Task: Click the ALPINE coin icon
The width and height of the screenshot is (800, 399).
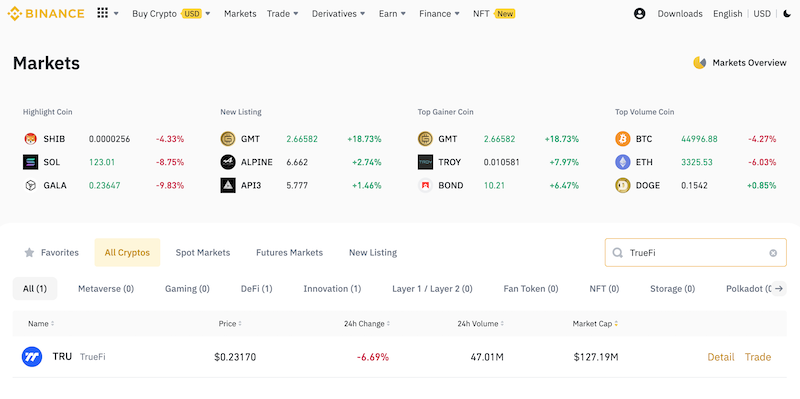Action: [x=228, y=162]
